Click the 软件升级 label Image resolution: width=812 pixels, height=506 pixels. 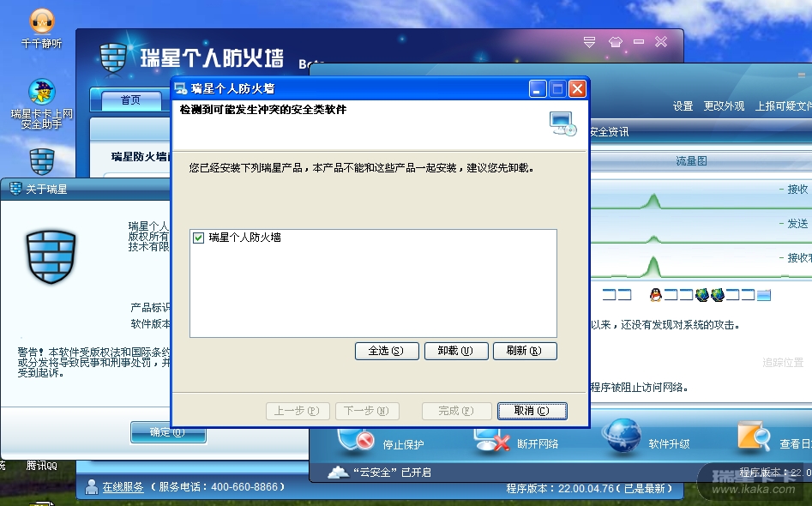pos(669,444)
